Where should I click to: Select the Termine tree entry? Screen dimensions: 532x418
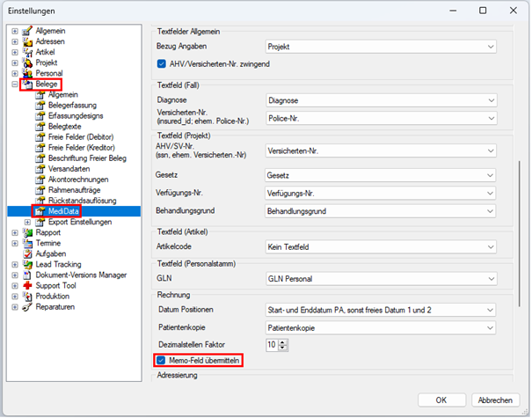48,243
